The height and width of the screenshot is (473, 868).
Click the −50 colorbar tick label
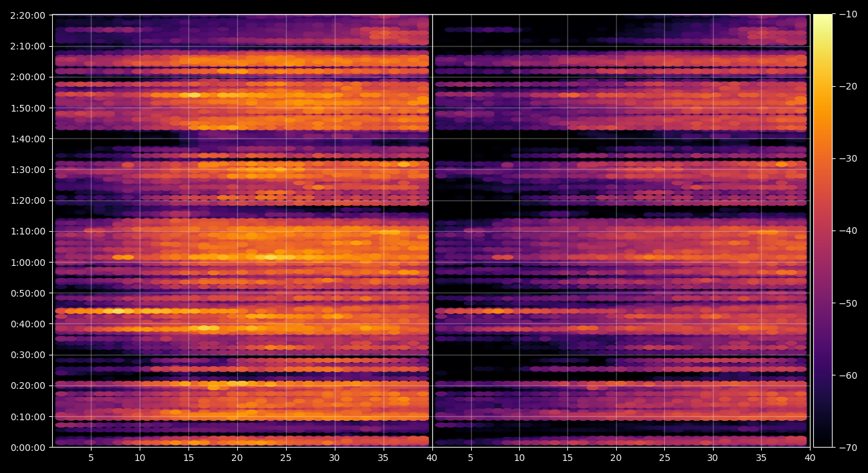click(848, 303)
